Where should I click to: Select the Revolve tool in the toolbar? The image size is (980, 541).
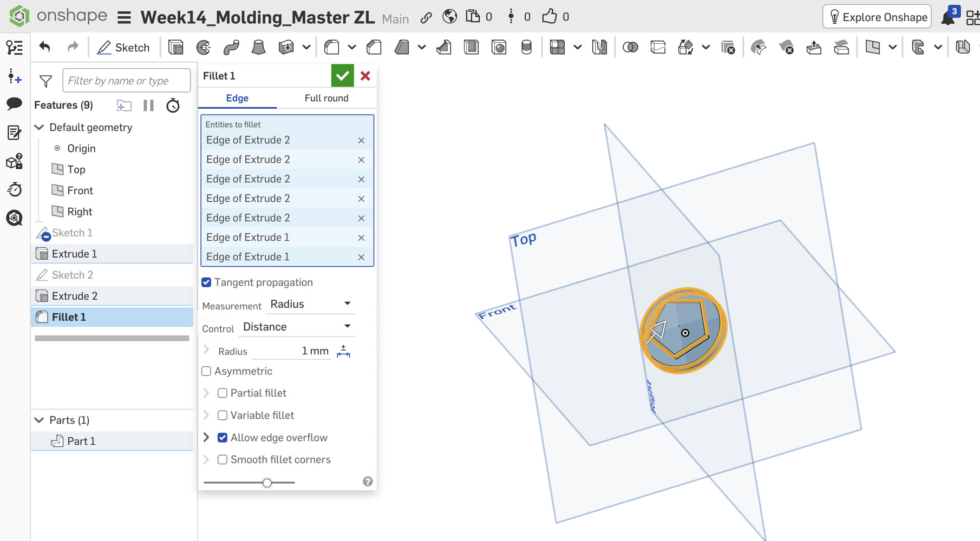204,48
